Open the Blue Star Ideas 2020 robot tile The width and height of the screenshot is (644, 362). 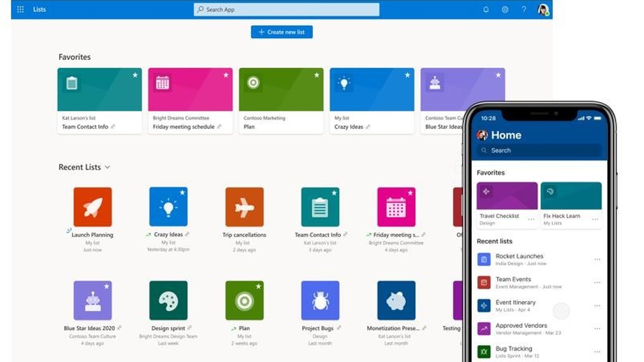tap(93, 300)
